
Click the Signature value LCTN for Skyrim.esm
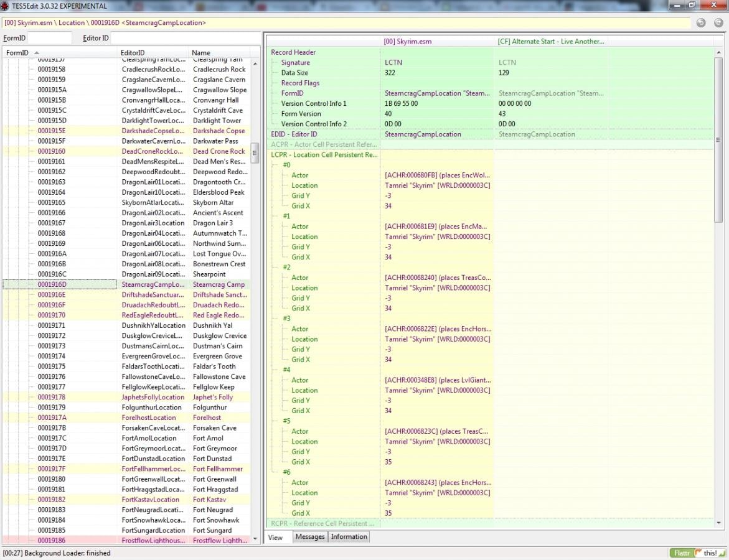pyautogui.click(x=393, y=63)
